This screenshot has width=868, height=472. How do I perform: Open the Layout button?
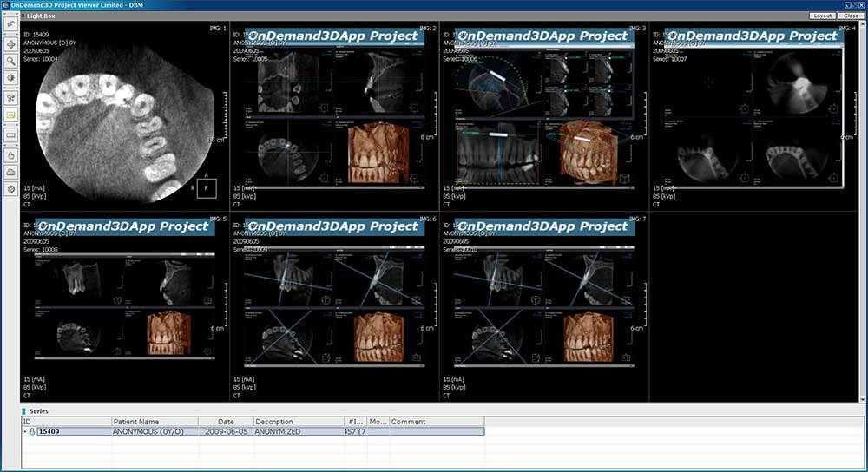pos(823,16)
